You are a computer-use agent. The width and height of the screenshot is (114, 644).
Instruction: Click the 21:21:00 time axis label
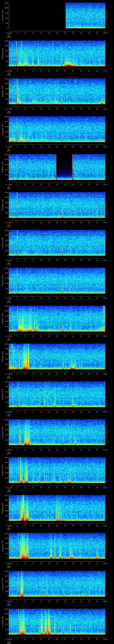(9, 487)
